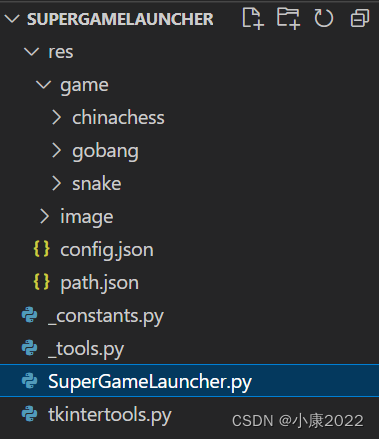This screenshot has width=379, height=439.
Task: Collapse the game folder chevron
Action: 44,85
